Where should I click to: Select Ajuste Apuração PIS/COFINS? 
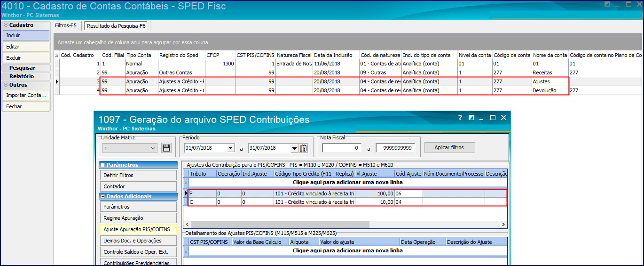pos(138,229)
